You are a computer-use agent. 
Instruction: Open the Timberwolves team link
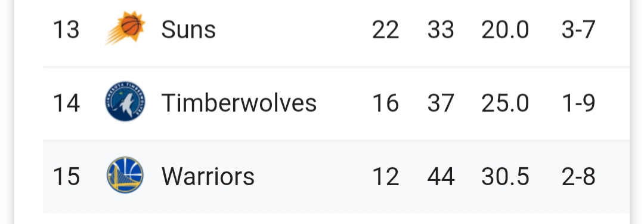pyautogui.click(x=239, y=103)
